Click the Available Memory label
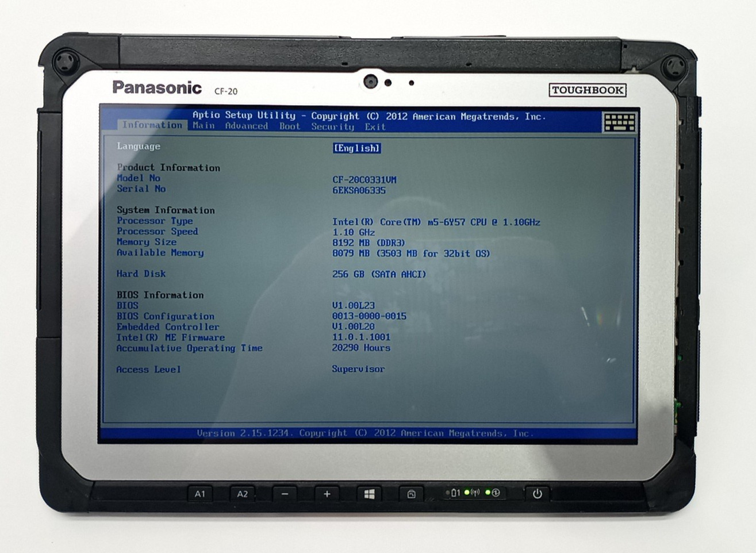Viewport: 756px width, 553px height. click(160, 252)
